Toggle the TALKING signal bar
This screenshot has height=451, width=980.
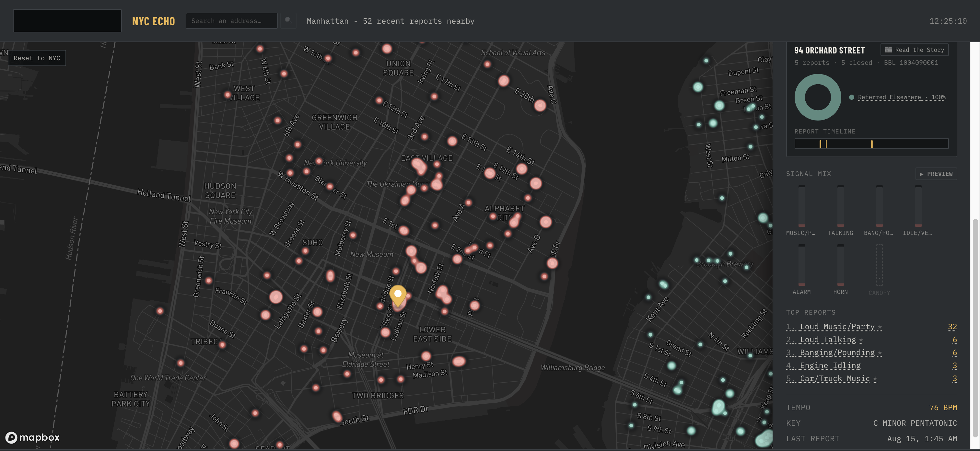[840, 206]
